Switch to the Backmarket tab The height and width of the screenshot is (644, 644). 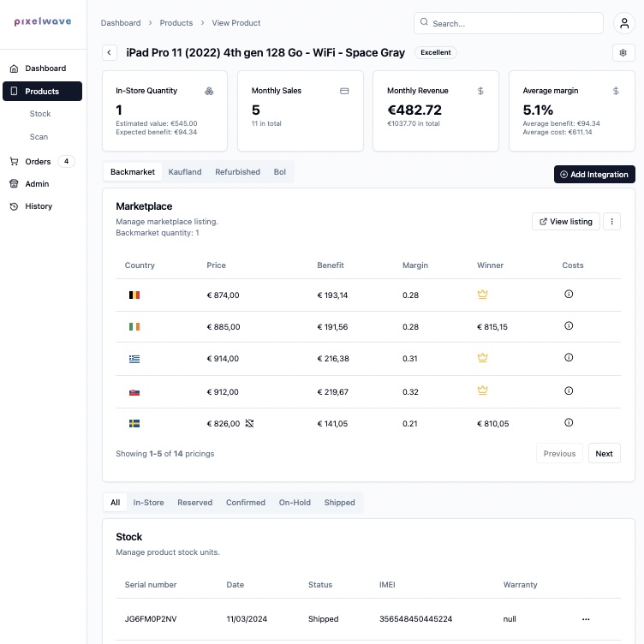[x=133, y=171]
